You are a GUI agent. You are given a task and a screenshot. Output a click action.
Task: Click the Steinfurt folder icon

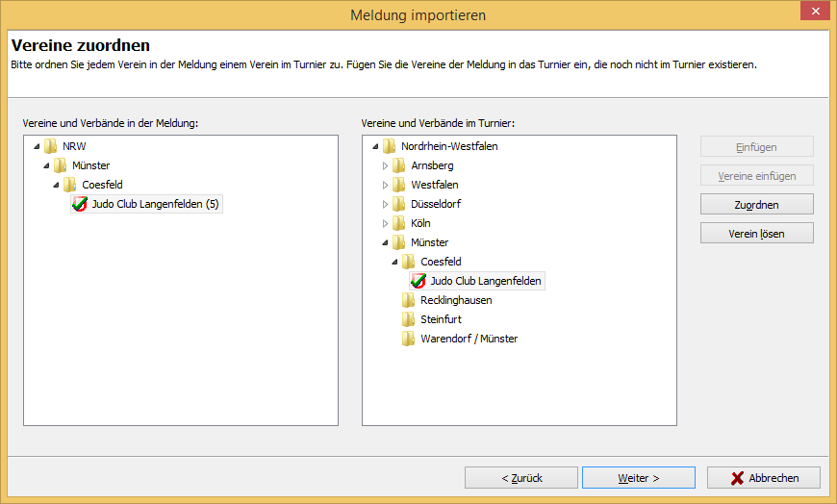[408, 319]
